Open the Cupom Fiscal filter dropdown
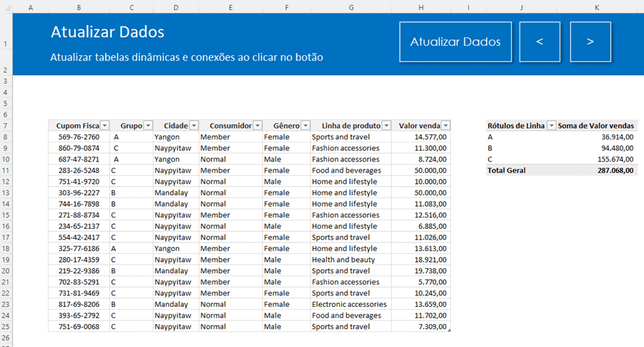Screen dimensions: 644x347 click(x=104, y=125)
